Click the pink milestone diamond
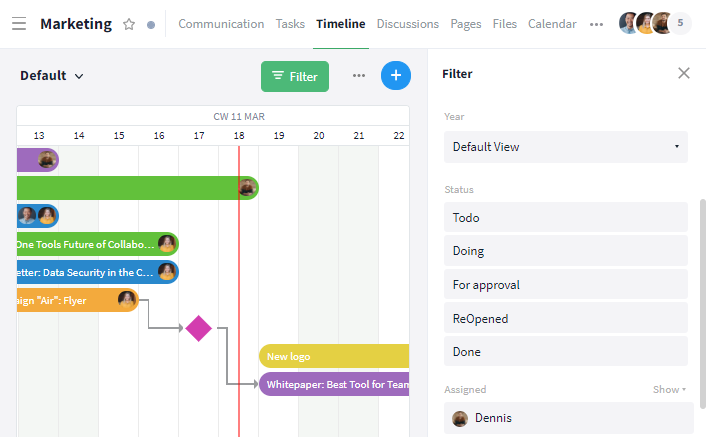The width and height of the screenshot is (707, 437). click(x=199, y=328)
